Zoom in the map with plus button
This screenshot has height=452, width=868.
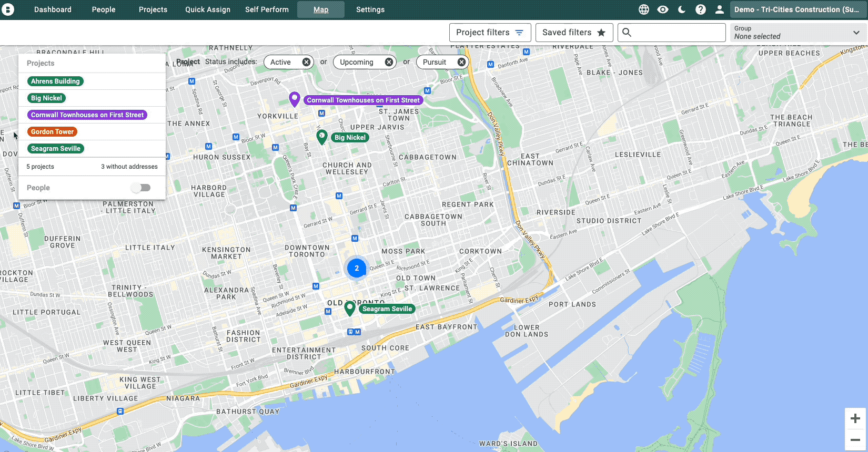pyautogui.click(x=855, y=418)
